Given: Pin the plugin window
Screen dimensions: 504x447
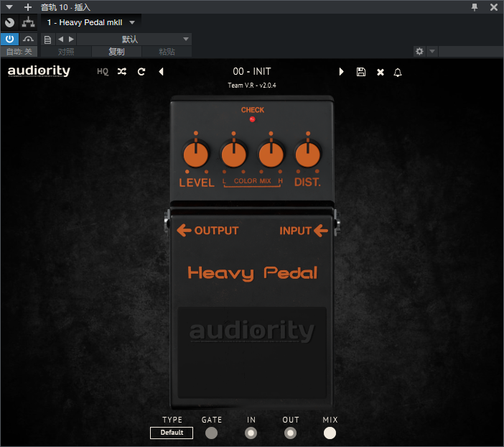Looking at the screenshot, I should click(x=475, y=6).
